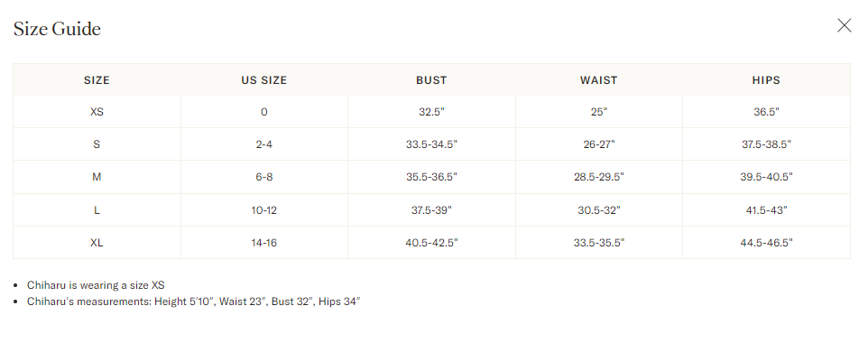Click 'Chiharu is wearing a size XS' note
This screenshot has height=343, width=868.
click(96, 285)
